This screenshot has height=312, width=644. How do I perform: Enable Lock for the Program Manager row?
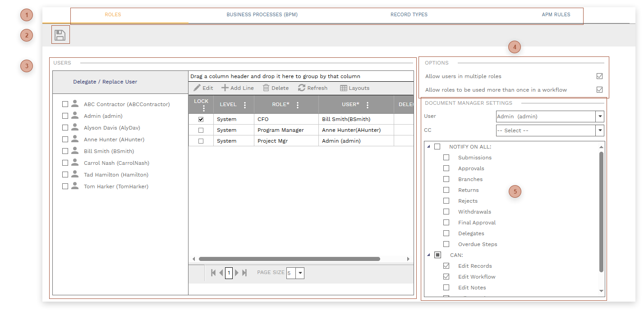coord(201,130)
